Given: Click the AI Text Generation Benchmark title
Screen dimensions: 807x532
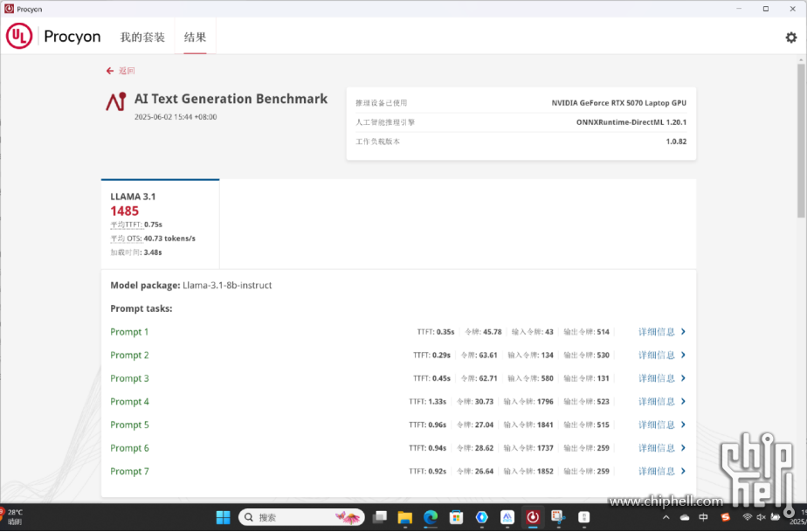Looking at the screenshot, I should pos(231,99).
